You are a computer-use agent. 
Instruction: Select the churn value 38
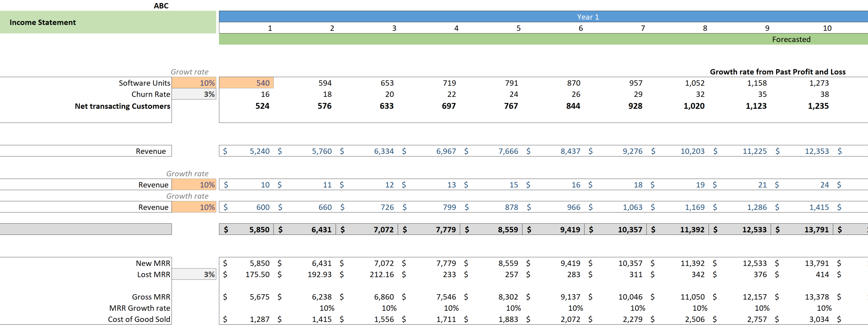coord(825,94)
